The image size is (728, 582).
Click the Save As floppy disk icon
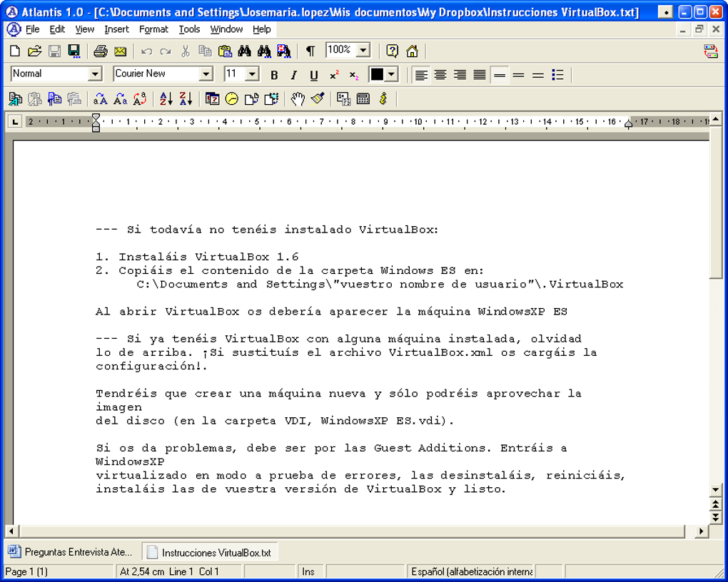pyautogui.click(x=74, y=51)
